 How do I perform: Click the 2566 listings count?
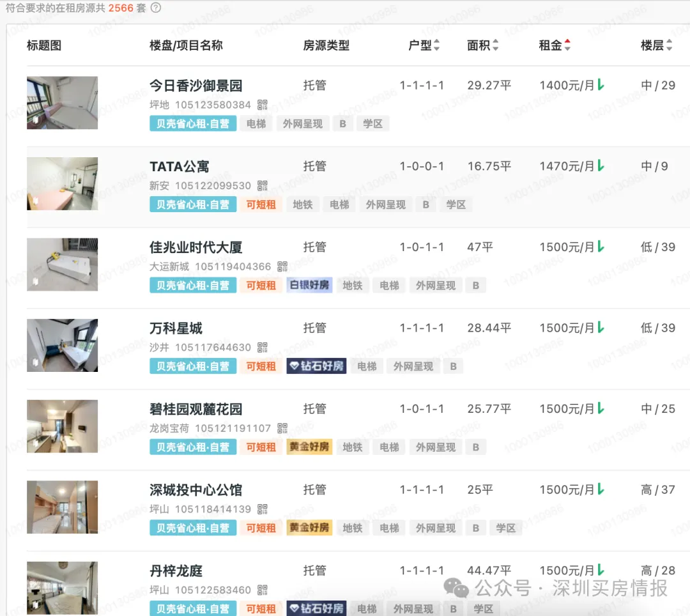coord(121,8)
